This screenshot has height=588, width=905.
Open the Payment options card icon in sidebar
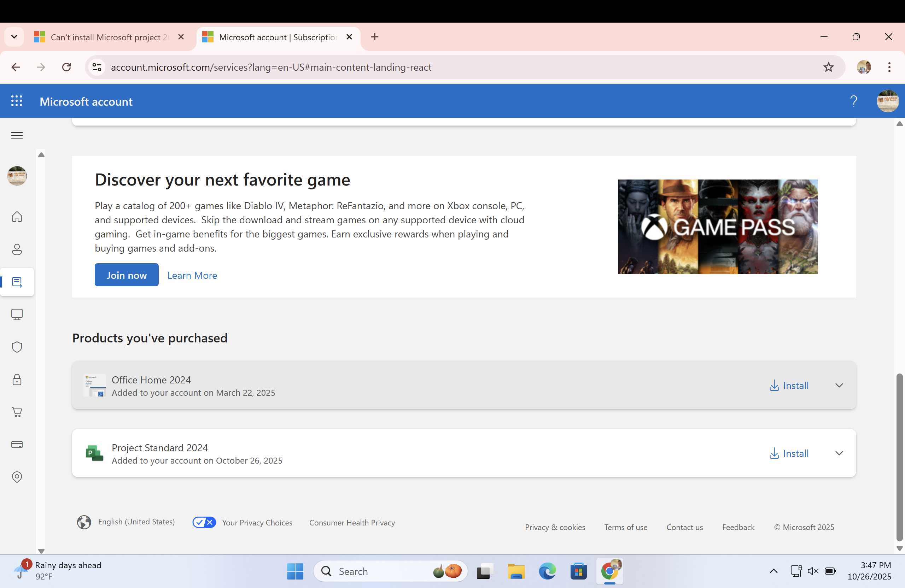(17, 444)
